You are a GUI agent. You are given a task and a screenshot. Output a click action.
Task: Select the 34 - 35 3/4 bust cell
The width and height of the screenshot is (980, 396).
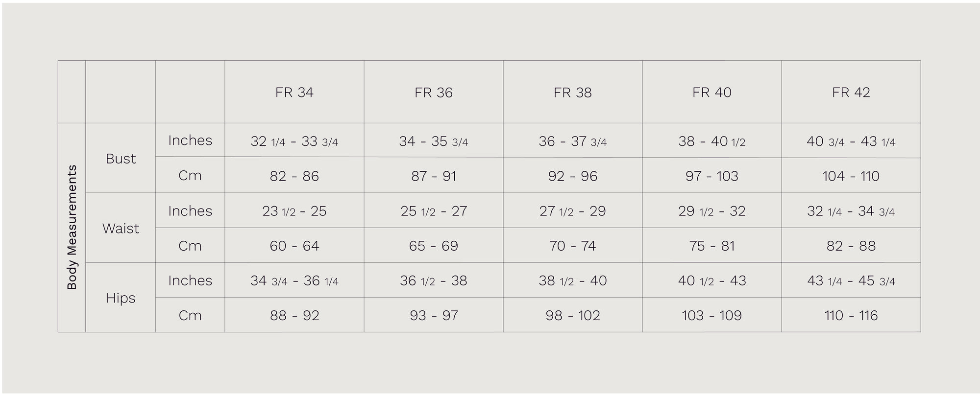click(x=433, y=141)
